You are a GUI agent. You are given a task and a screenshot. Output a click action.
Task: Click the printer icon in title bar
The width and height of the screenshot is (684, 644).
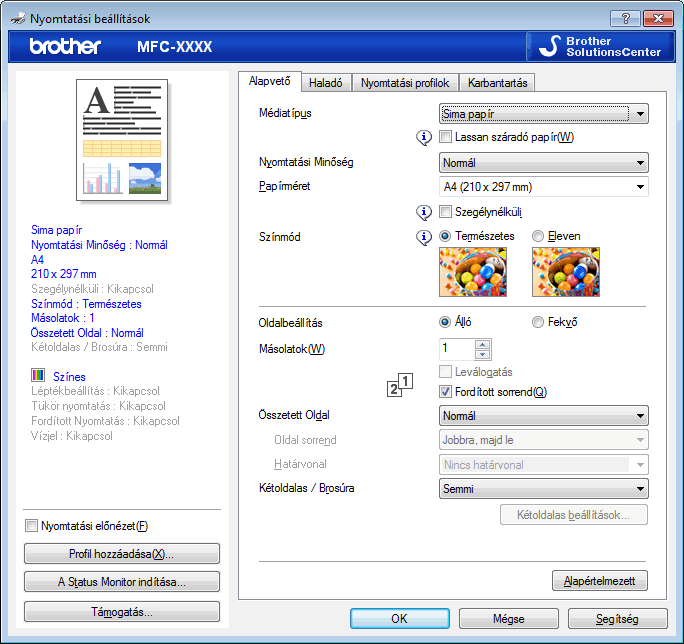click(x=18, y=18)
